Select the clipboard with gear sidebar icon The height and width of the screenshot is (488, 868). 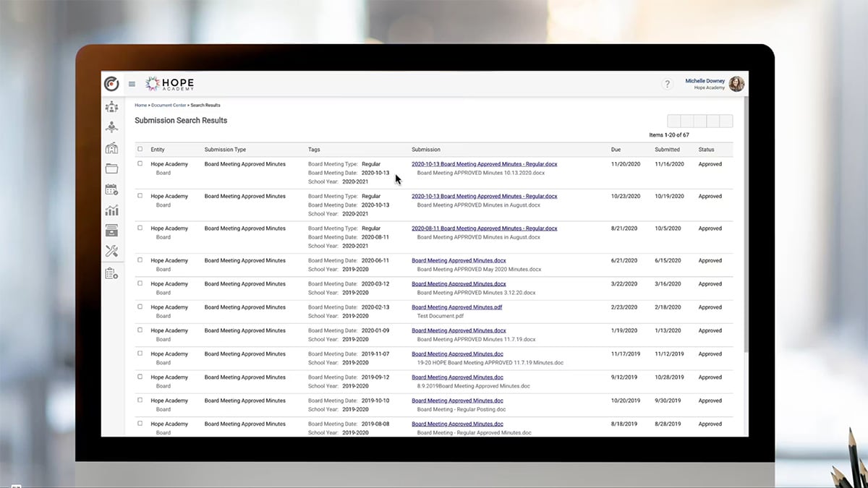pos(112,272)
